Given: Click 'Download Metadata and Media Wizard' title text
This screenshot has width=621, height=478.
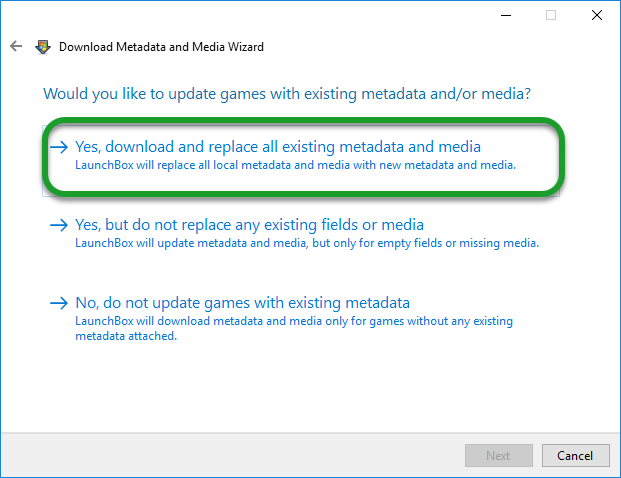Looking at the screenshot, I should pyautogui.click(x=161, y=47).
